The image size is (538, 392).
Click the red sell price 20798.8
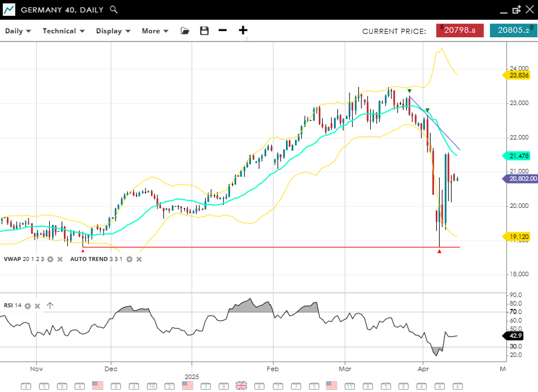point(460,31)
